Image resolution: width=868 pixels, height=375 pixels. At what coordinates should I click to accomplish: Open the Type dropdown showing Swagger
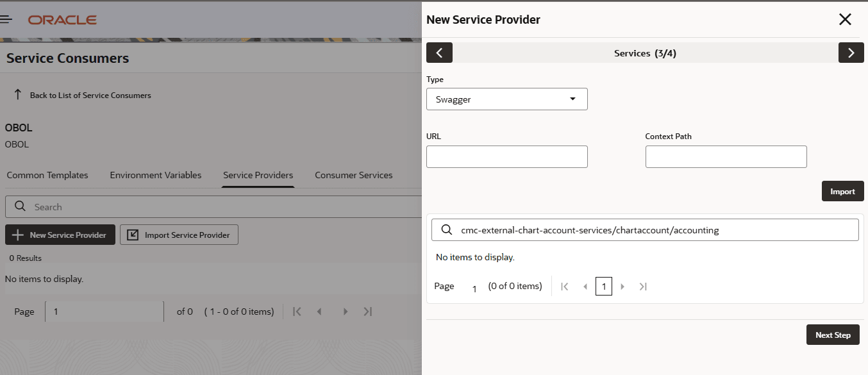pos(506,99)
